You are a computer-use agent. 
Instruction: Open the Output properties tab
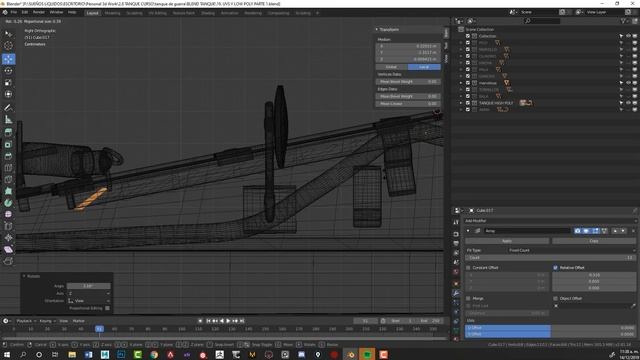456,244
